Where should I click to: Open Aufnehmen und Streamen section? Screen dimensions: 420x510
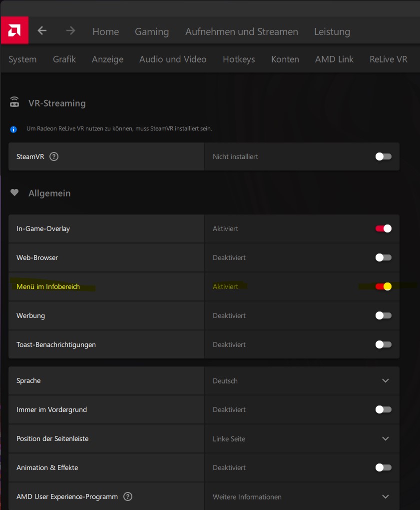point(242,31)
